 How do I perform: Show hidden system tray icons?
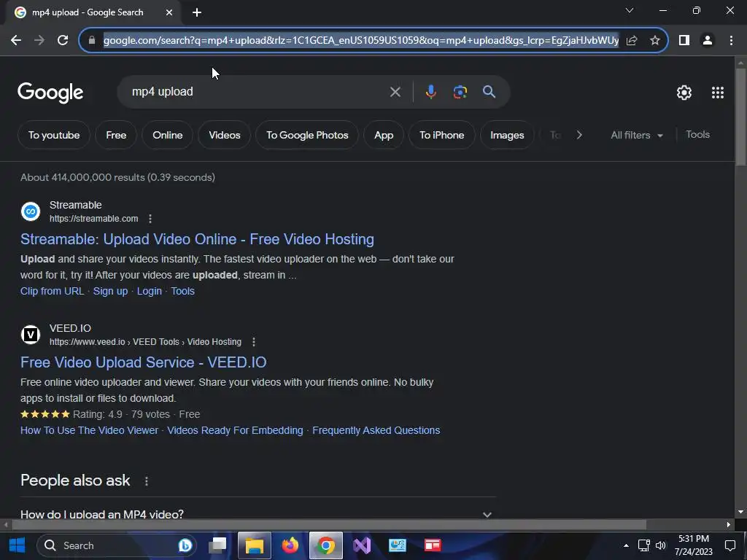tap(626, 545)
